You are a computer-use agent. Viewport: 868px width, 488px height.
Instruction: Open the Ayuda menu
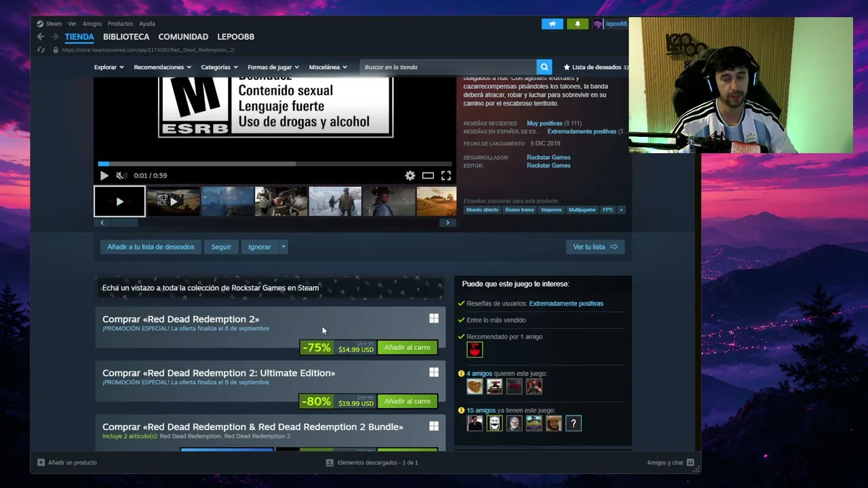[147, 24]
